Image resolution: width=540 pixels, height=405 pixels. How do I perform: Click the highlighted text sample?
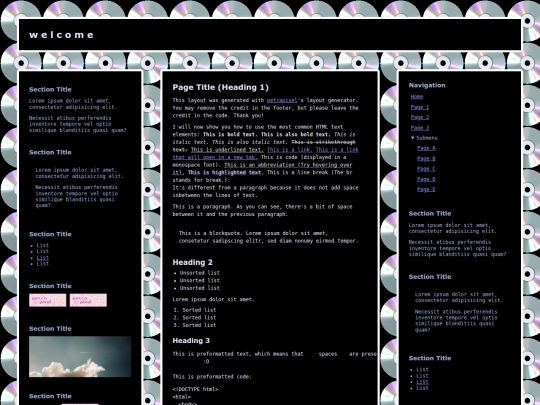pyautogui.click(x=224, y=173)
